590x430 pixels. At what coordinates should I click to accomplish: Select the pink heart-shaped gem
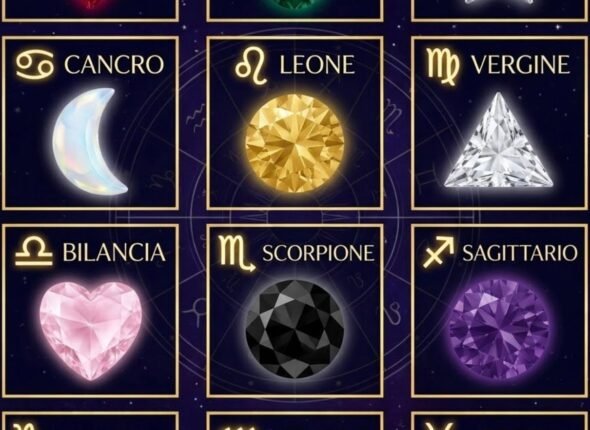tap(91, 330)
